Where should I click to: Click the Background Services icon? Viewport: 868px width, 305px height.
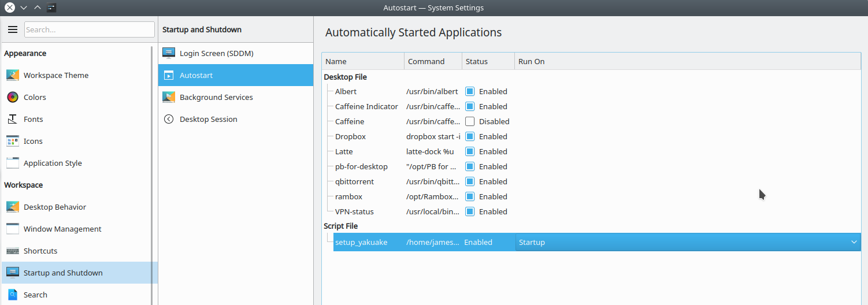pyautogui.click(x=169, y=97)
